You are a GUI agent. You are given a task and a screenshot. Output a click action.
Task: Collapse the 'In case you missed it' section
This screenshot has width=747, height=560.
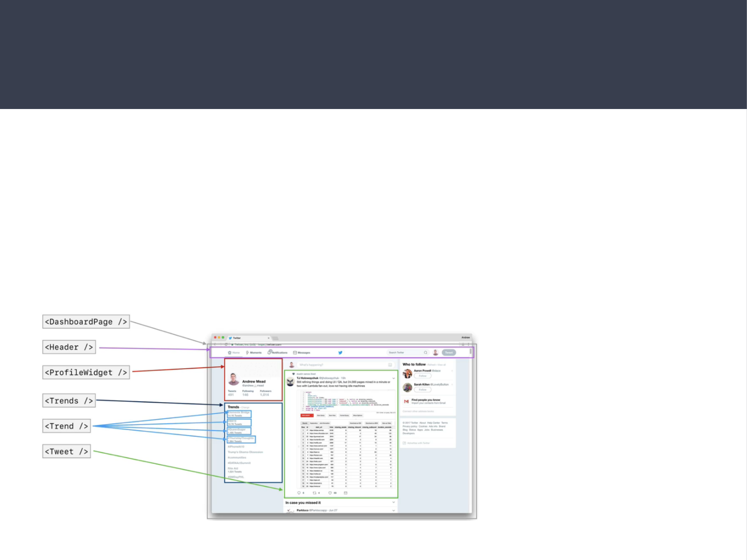pyautogui.click(x=394, y=502)
